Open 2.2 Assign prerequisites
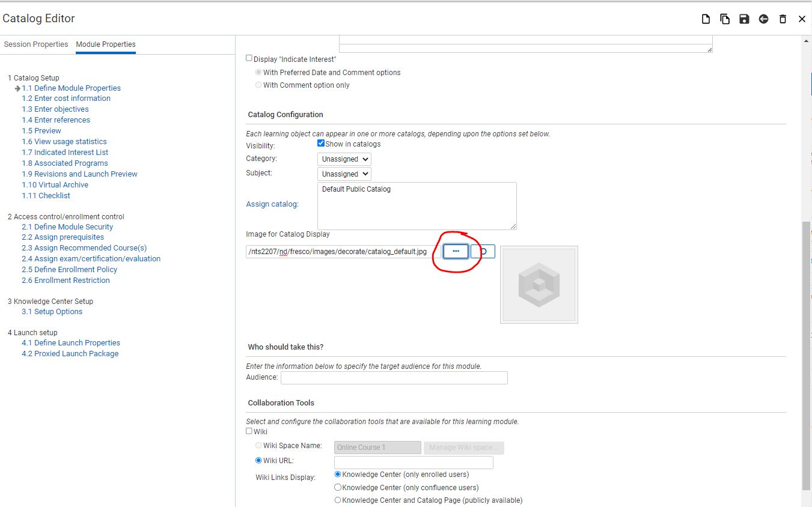The width and height of the screenshot is (812, 507). click(63, 237)
